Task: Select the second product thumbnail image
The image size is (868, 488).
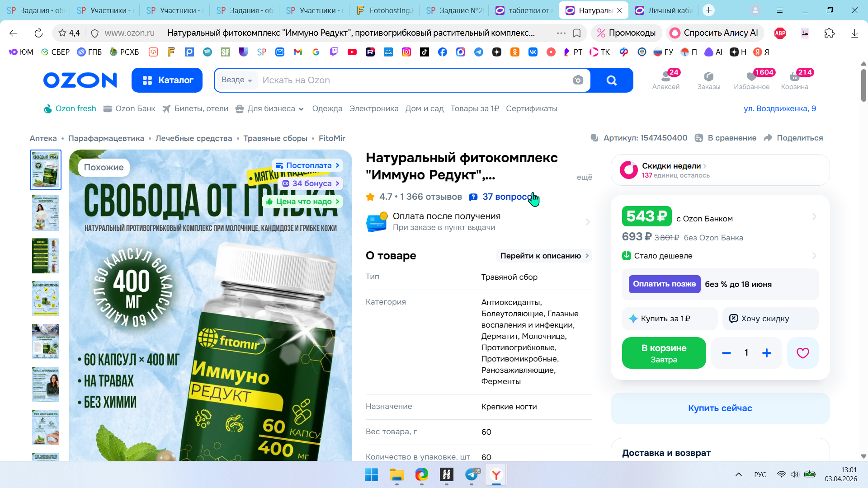Action: pos(46,213)
